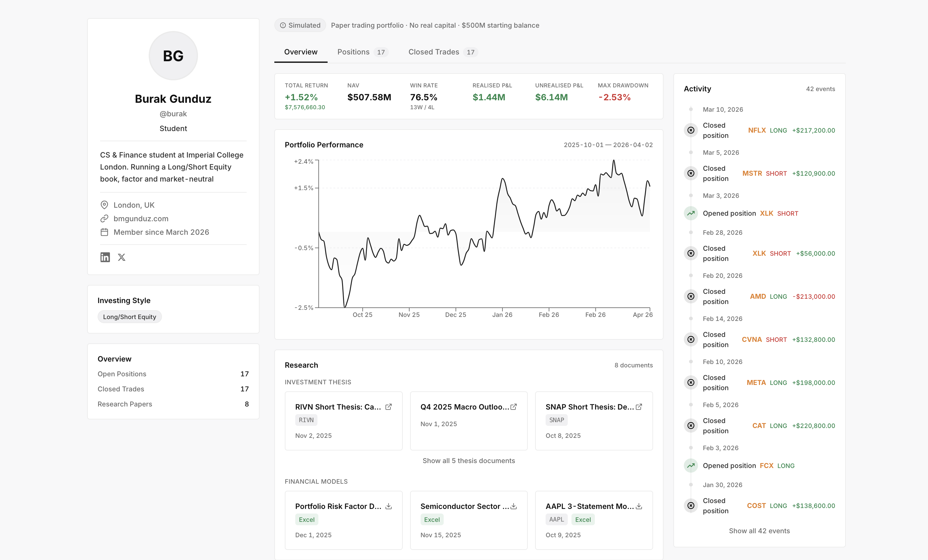The width and height of the screenshot is (928, 560).
Task: Open external link on Q4 2025 Macro Outlook
Action: click(513, 407)
